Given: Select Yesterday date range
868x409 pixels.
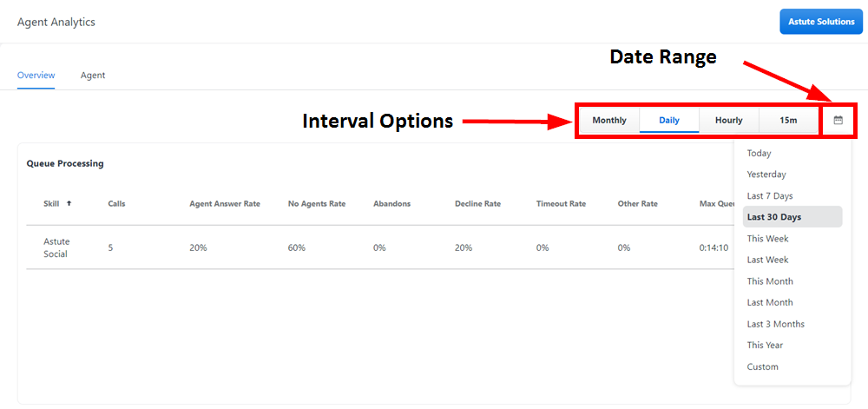Looking at the screenshot, I should click(766, 175).
